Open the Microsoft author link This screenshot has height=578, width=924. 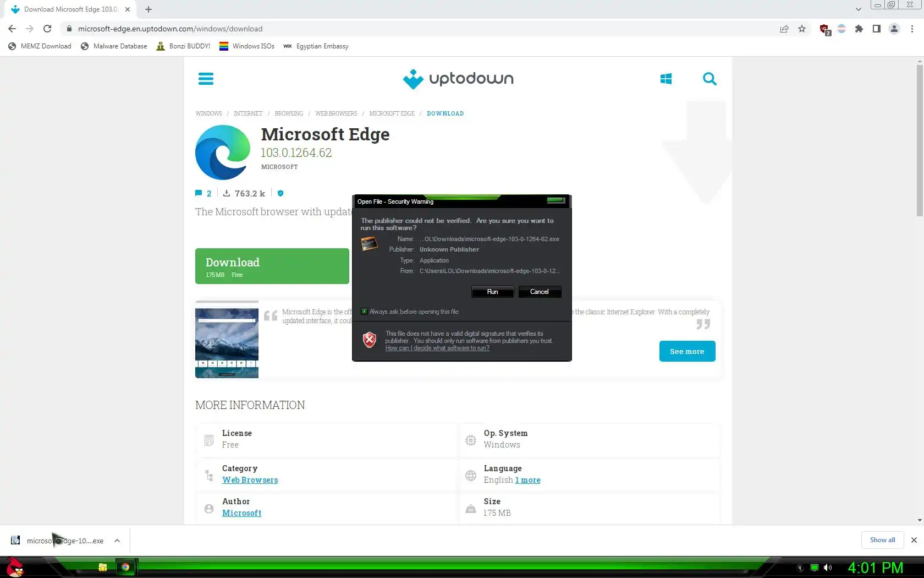coord(242,513)
